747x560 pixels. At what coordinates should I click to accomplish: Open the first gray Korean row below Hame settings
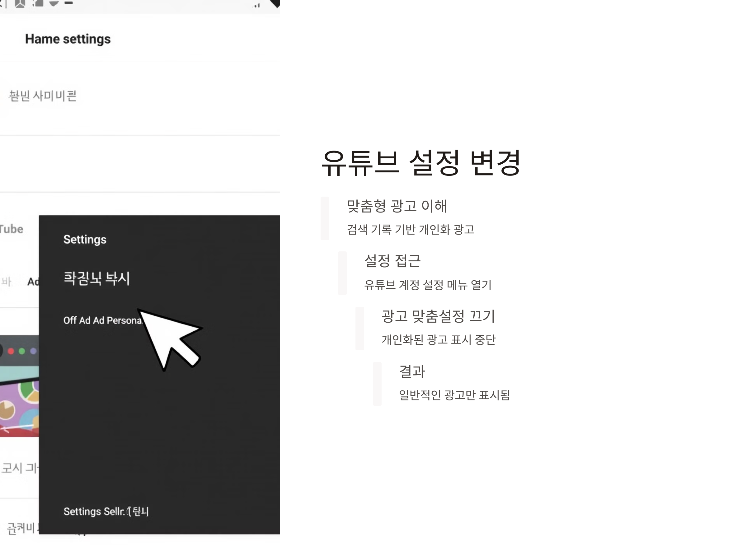click(43, 96)
